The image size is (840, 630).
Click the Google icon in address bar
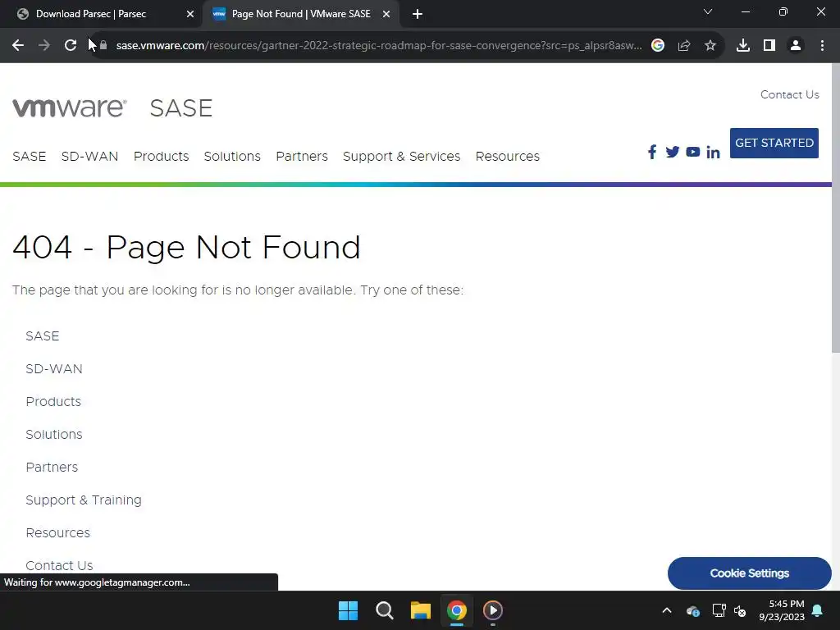point(658,46)
